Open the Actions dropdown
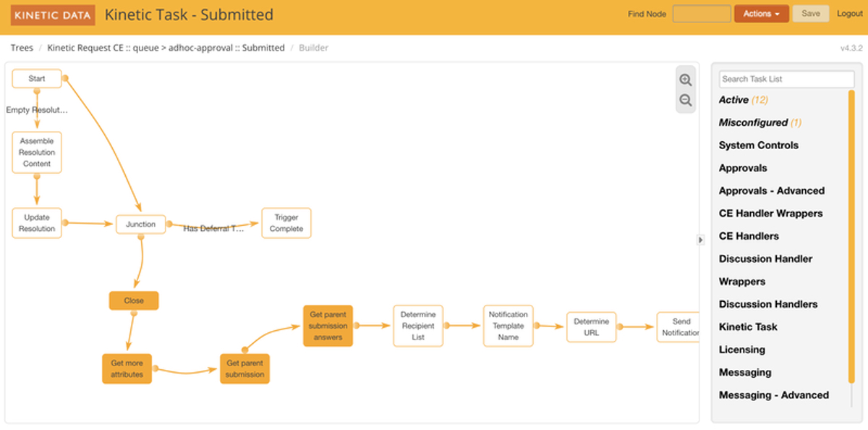This screenshot has width=868, height=430. [x=761, y=14]
